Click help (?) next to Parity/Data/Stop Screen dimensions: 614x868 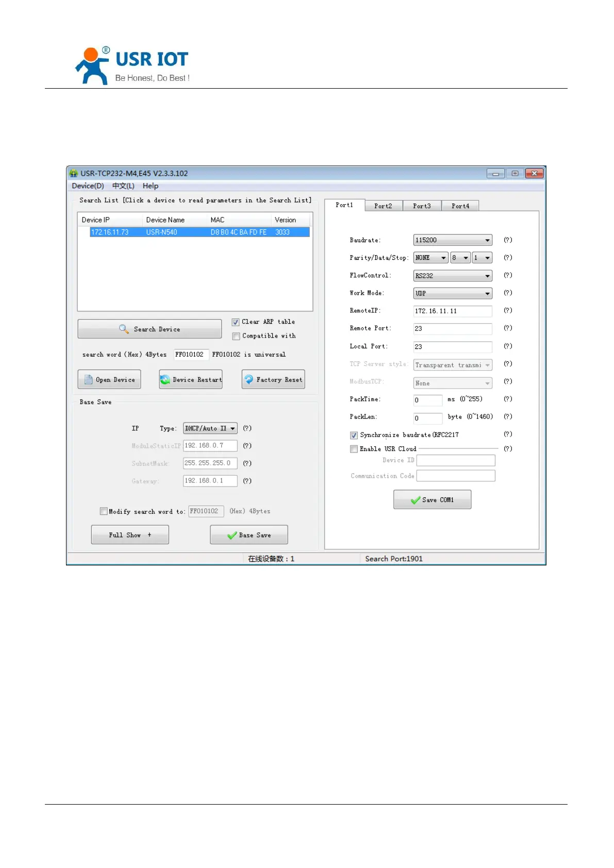[508, 258]
